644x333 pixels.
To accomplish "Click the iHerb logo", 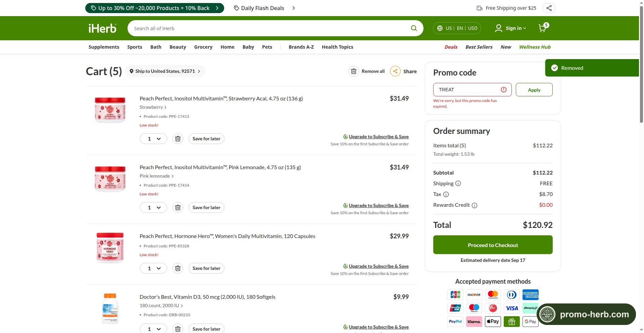I will (x=102, y=28).
